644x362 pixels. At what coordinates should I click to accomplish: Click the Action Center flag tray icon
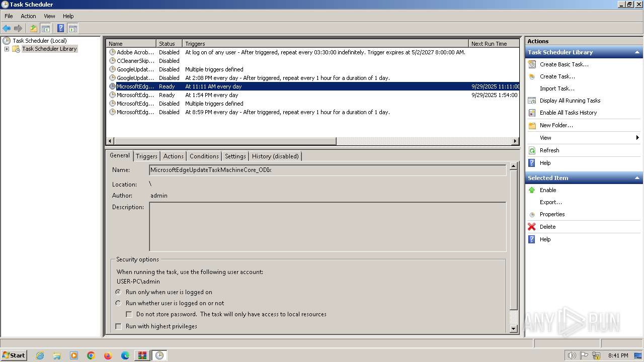point(584,355)
